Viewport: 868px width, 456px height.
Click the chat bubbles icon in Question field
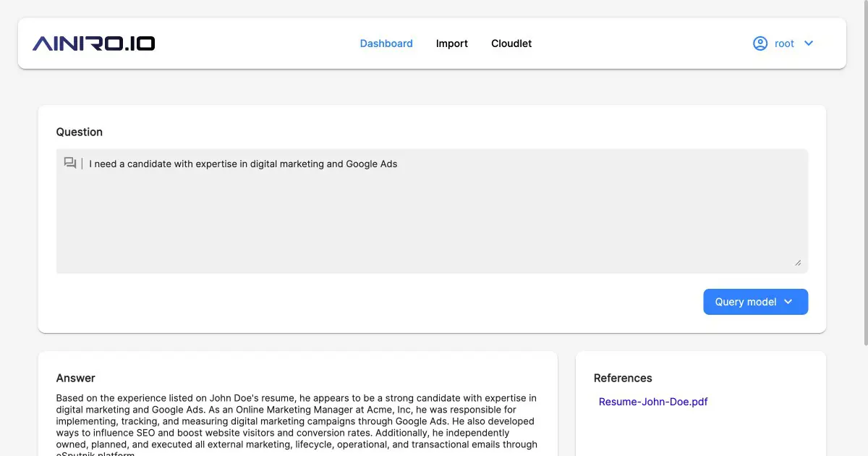[x=70, y=164]
